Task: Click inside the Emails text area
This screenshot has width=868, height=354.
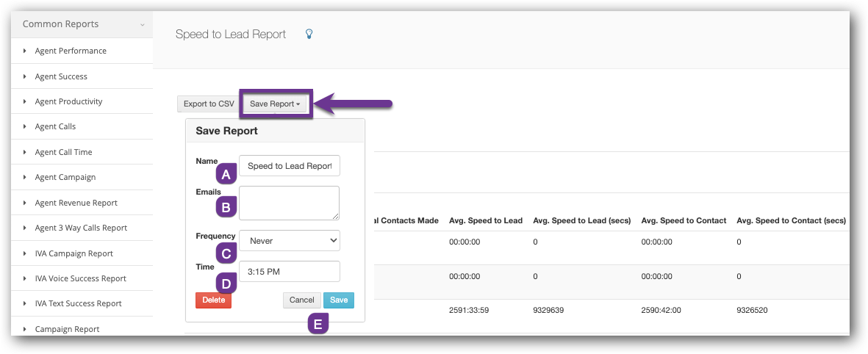Action: [290, 203]
